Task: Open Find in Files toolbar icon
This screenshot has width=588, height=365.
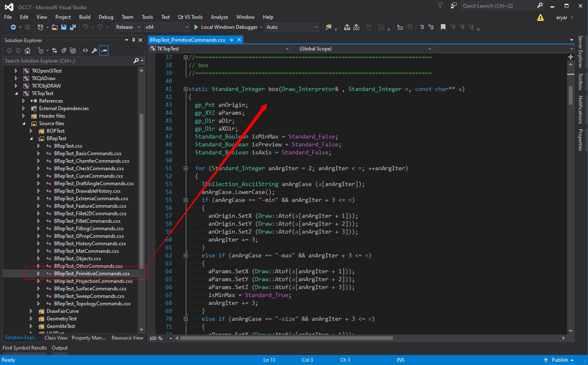Action: 328,27
